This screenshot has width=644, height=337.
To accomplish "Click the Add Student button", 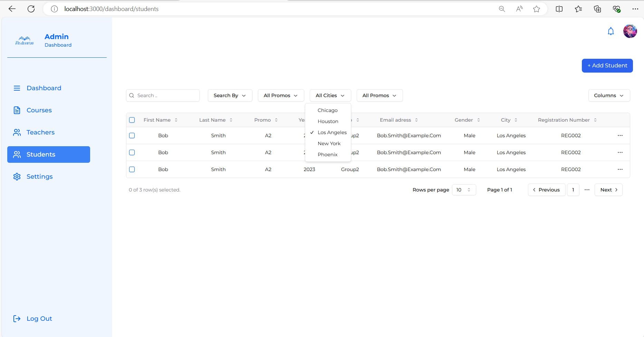I will (x=607, y=66).
